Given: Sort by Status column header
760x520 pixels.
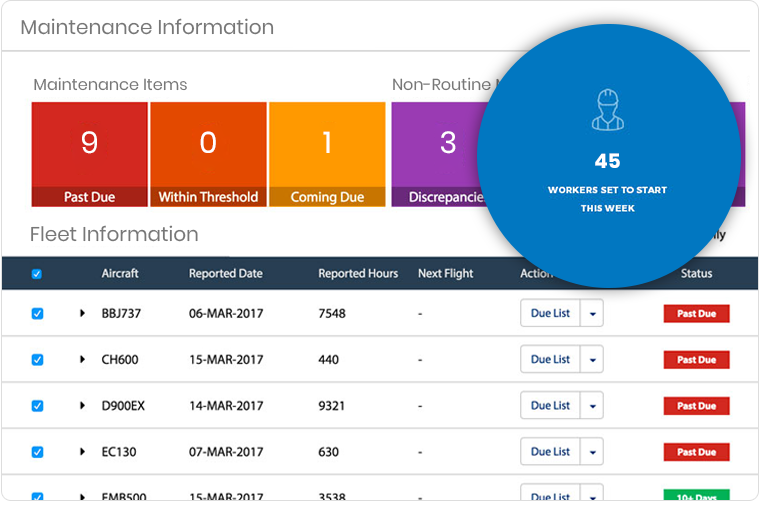Looking at the screenshot, I should [697, 273].
